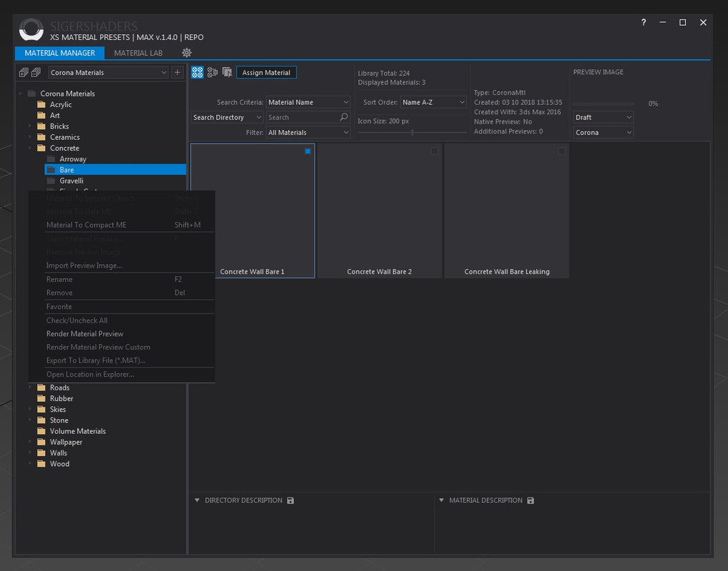Click the preview render progress bar
Viewport: 728px width, 571px height.
[x=603, y=103]
